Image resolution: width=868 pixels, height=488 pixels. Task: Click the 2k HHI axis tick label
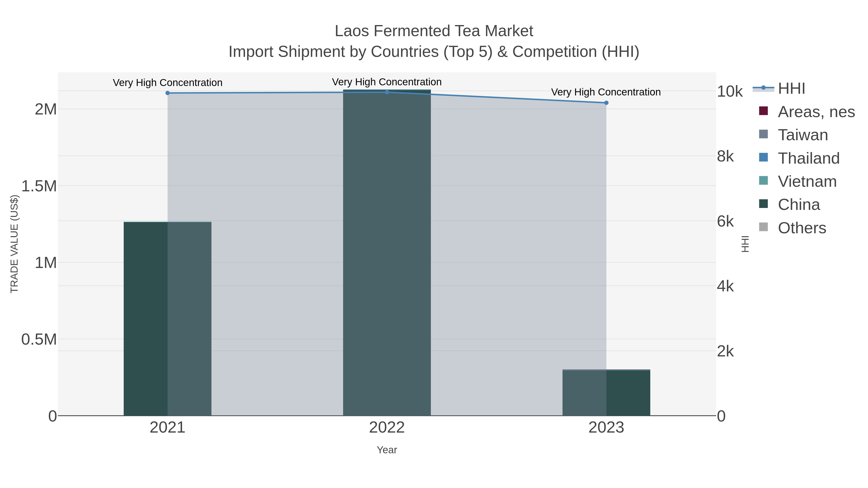click(x=726, y=351)
